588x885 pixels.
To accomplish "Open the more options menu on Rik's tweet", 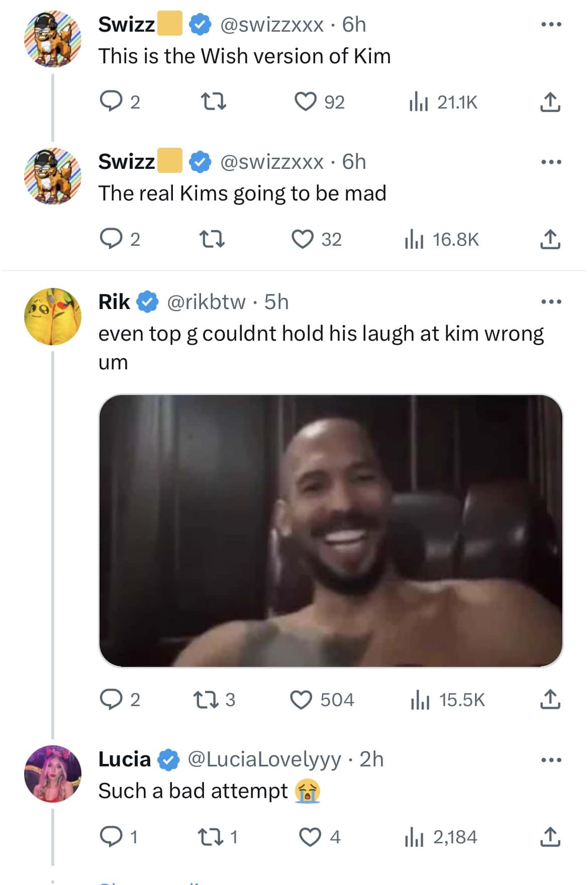I will tap(552, 301).
